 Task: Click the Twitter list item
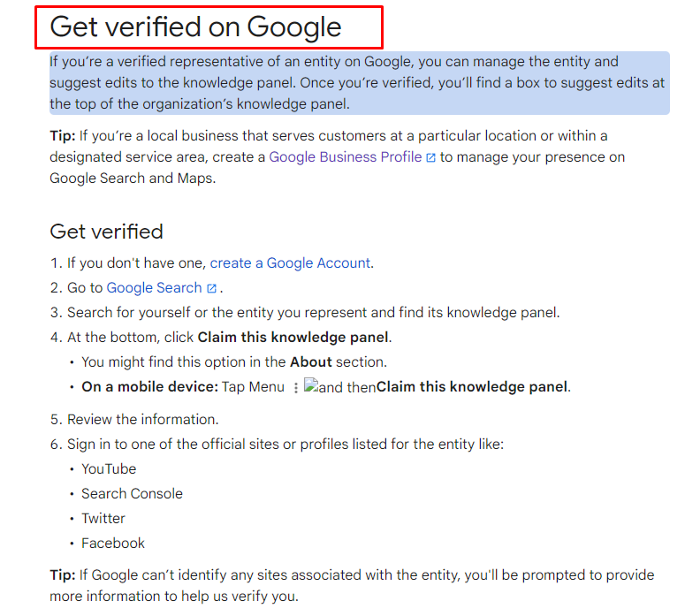tap(103, 519)
